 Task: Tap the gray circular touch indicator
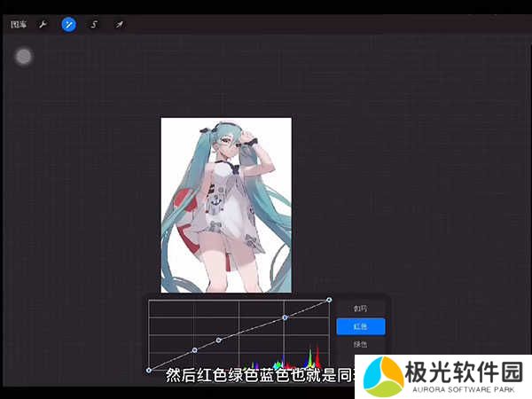click(24, 57)
